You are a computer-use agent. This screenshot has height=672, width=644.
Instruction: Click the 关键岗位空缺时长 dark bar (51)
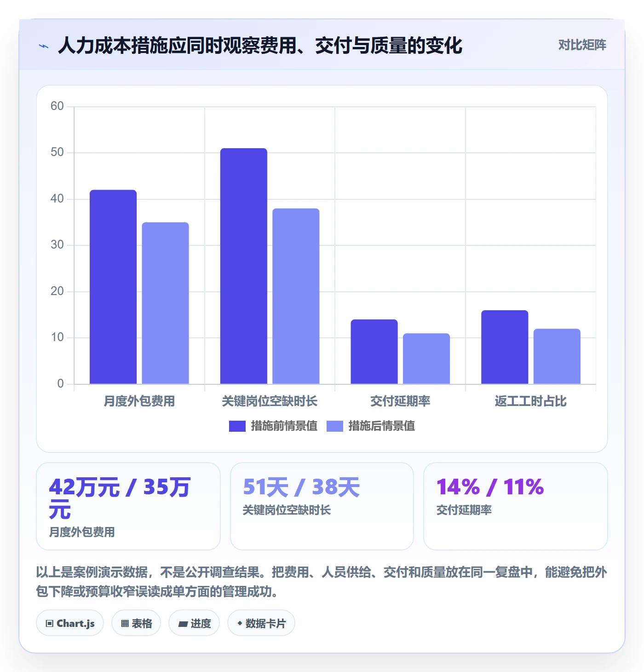pyautogui.click(x=244, y=266)
